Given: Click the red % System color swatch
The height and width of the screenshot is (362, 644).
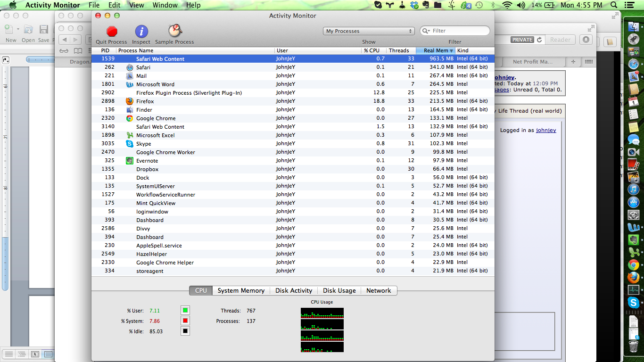Looking at the screenshot, I should [185, 321].
